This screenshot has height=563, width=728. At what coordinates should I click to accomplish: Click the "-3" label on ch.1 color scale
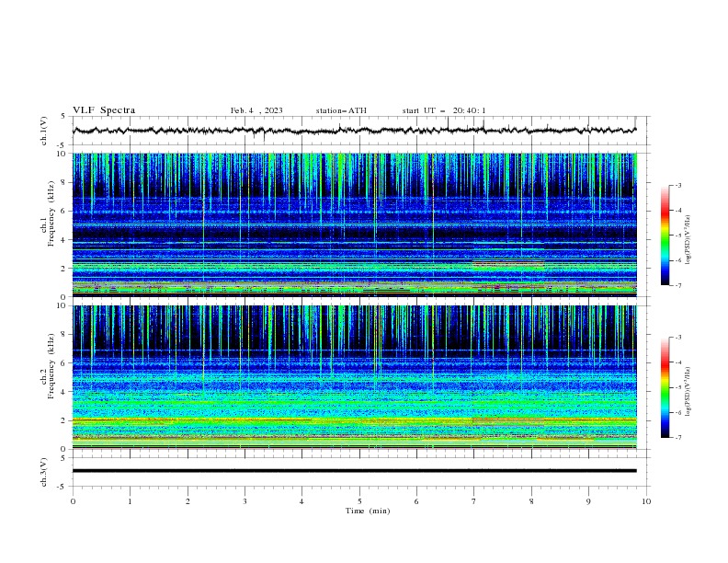tap(678, 185)
